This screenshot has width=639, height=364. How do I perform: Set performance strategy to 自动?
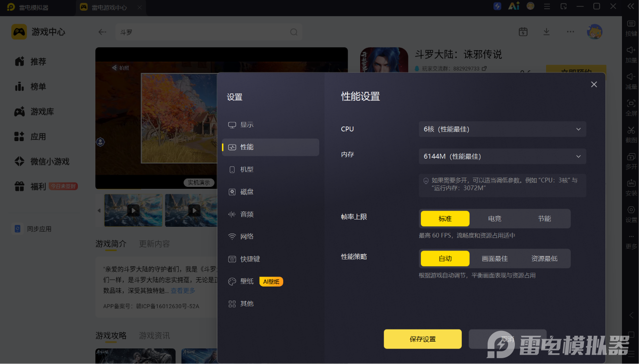[x=445, y=259]
